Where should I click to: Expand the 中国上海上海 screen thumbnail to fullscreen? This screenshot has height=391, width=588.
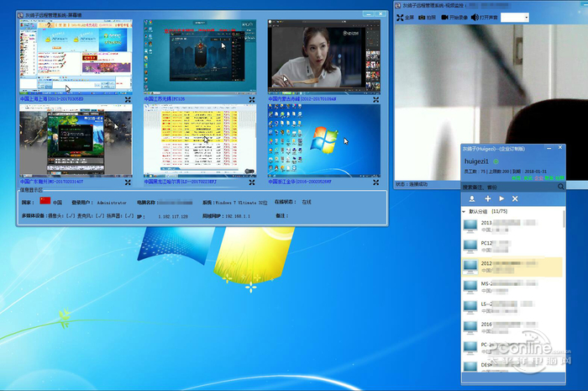pos(128,98)
